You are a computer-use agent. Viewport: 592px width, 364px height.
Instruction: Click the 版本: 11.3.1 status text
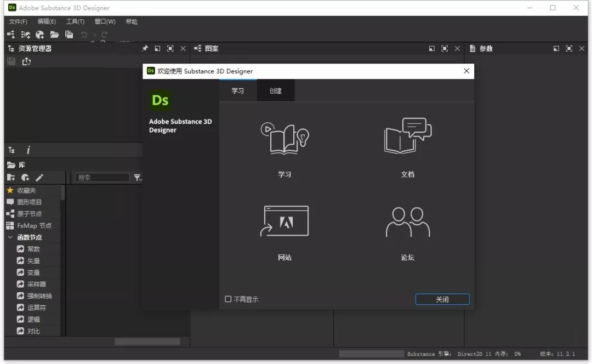point(557,354)
